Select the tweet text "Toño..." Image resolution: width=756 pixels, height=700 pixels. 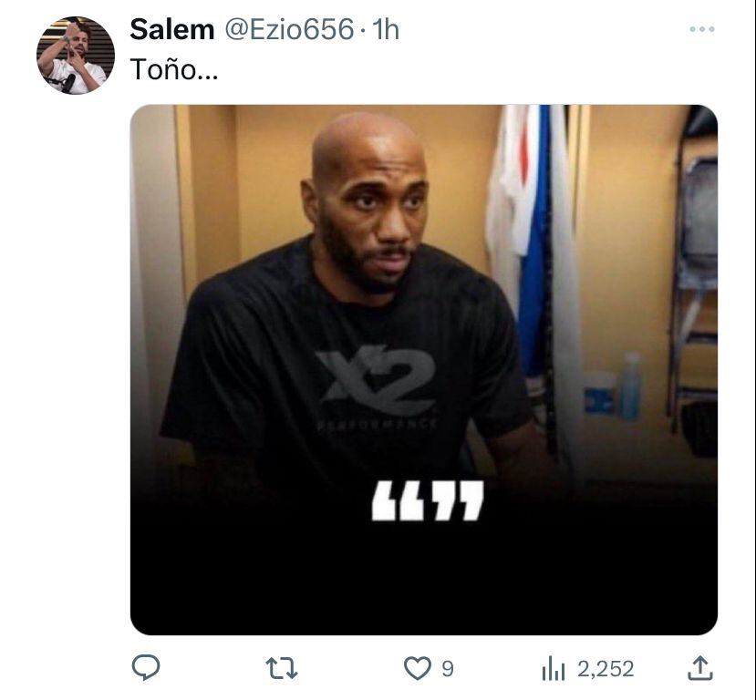point(174,69)
